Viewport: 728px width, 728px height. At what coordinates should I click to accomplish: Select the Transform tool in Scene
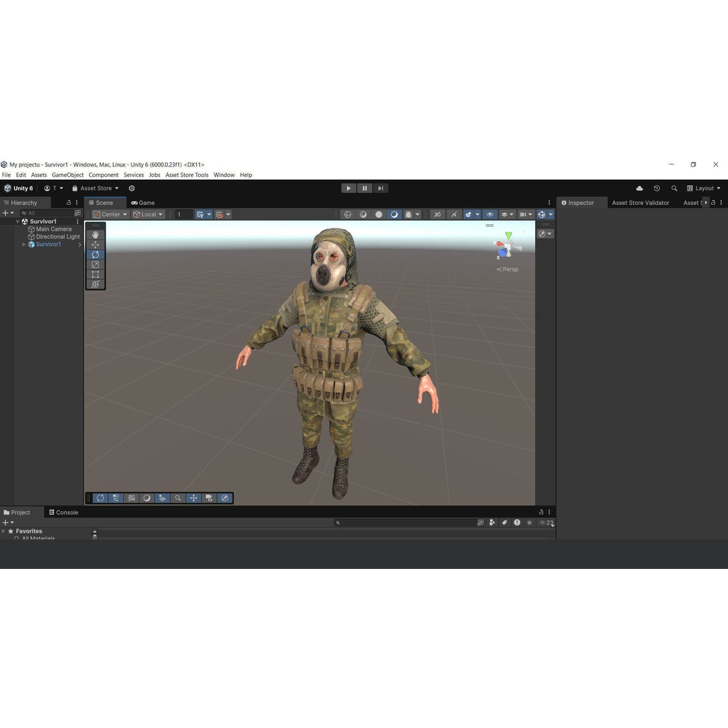(95, 284)
